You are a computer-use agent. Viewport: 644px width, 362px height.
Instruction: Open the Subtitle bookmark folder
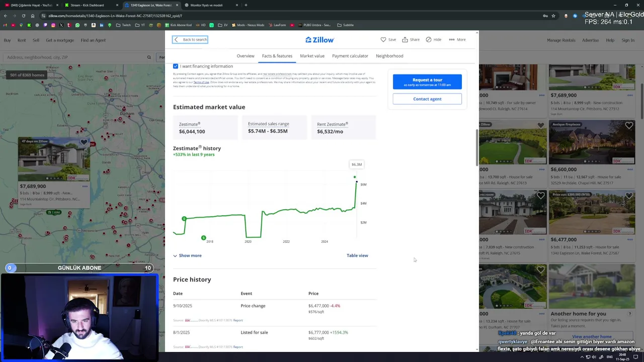[345, 25]
